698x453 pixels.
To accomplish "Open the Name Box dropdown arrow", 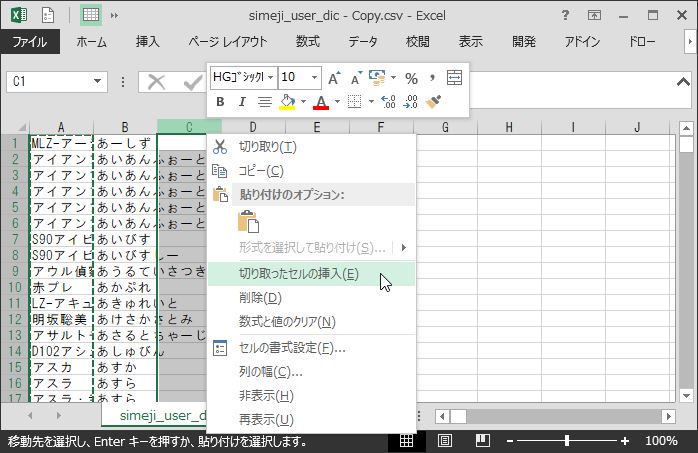I will [97, 81].
